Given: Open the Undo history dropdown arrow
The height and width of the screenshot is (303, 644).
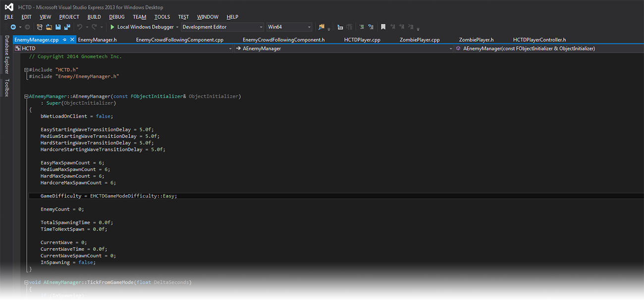Looking at the screenshot, I should coord(87,27).
